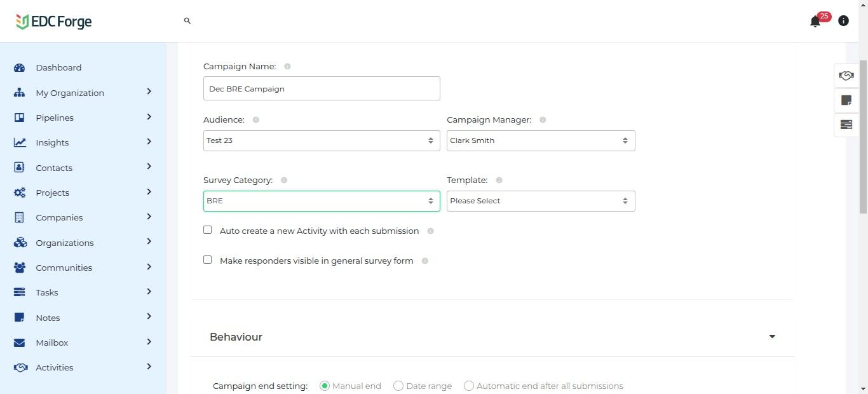The width and height of the screenshot is (868, 394).
Task: Enable auto create Activity checkbox
Action: (208, 230)
